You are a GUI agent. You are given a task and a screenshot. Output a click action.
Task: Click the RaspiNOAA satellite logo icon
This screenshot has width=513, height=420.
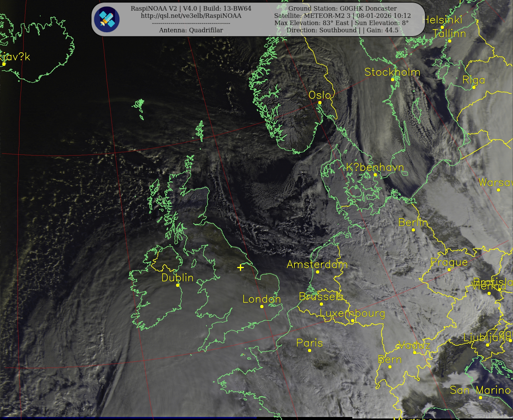coord(107,19)
